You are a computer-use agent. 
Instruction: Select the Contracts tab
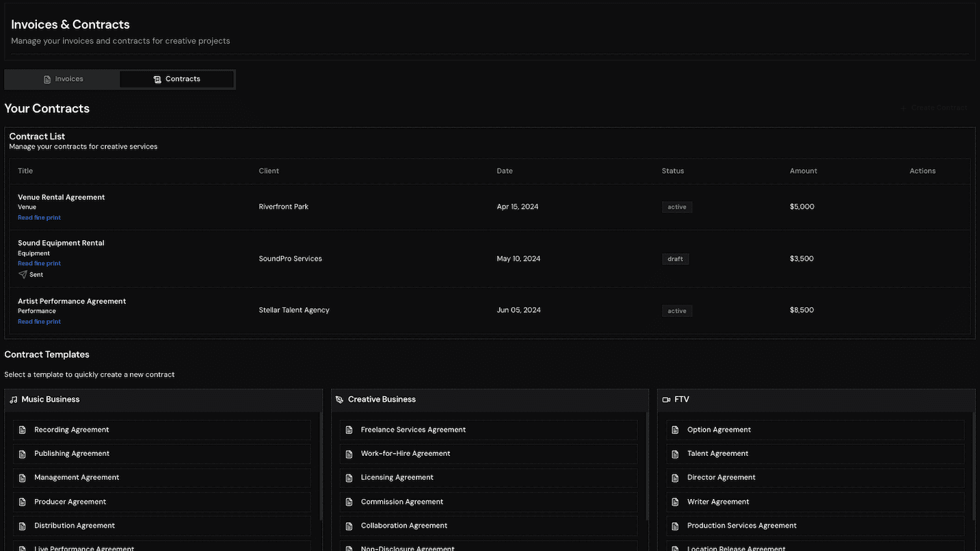177,79
